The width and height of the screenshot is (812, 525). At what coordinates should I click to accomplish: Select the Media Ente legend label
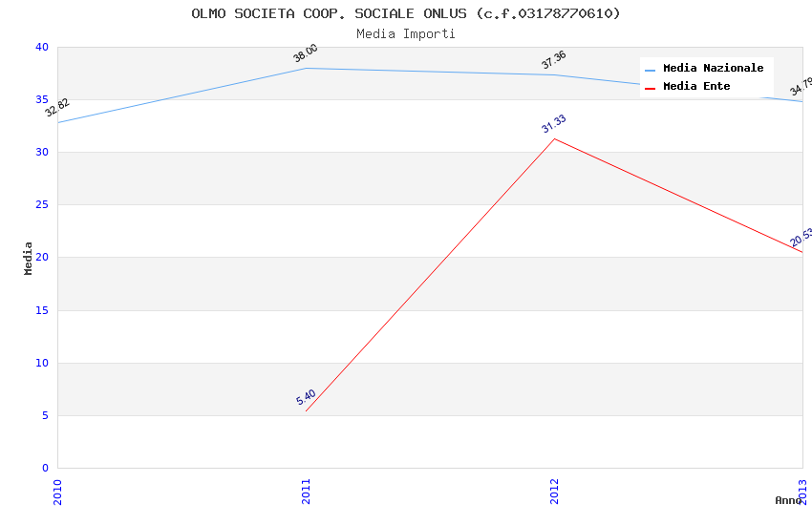click(696, 87)
